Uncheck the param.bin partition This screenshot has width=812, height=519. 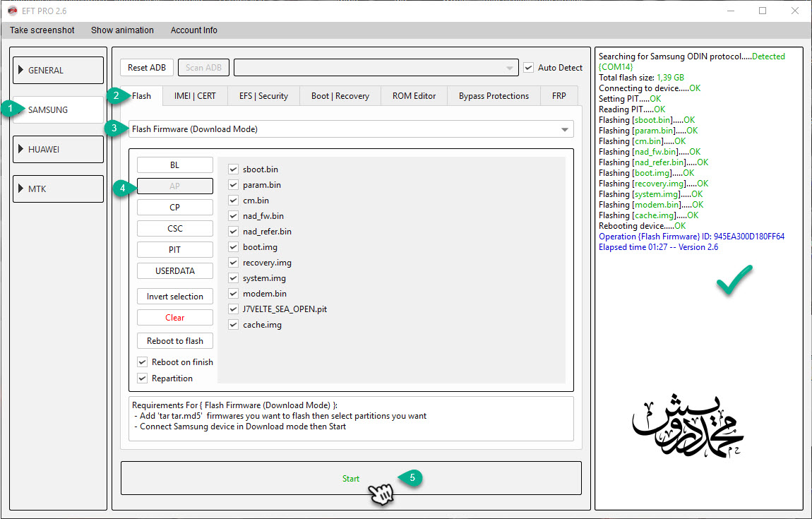233,185
